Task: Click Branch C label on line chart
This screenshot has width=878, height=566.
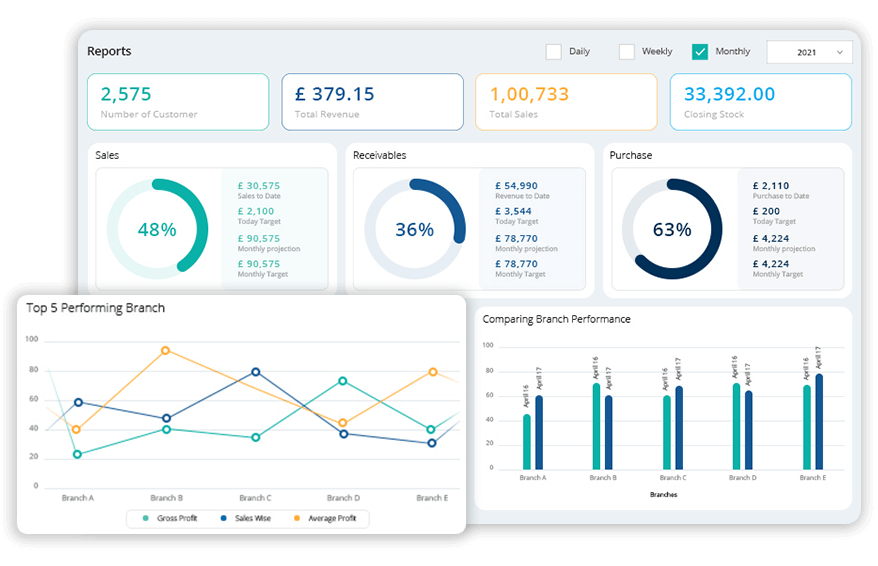Action: point(255,498)
